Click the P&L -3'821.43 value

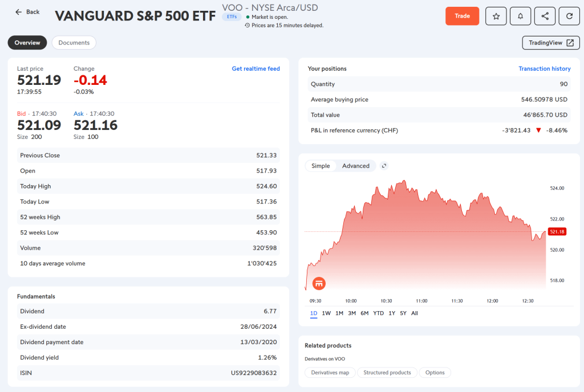click(x=516, y=130)
